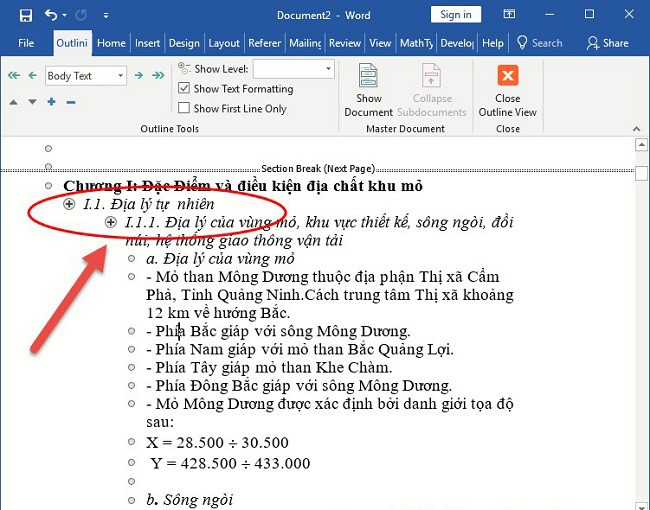
Task: Click the line 'Phía Đông Bắc giáp với sông Mông Dương'
Action: point(299,386)
